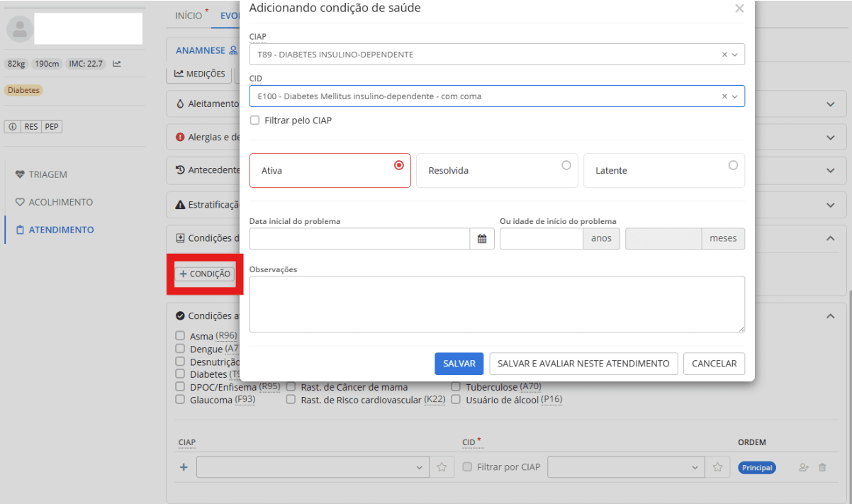Open the CID E100 dropdown list
The width and height of the screenshot is (852, 504).
[734, 96]
